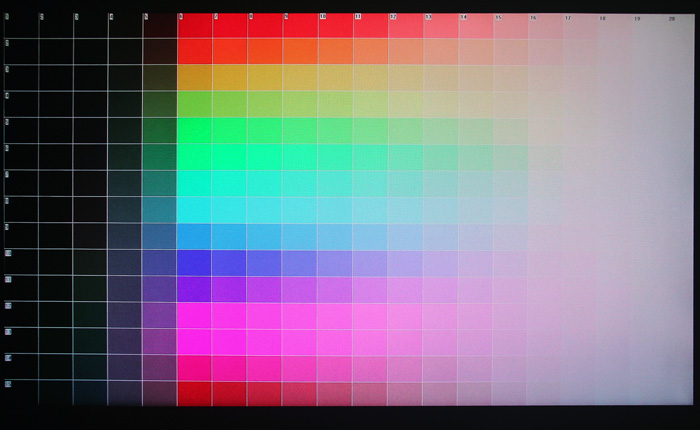
Task: Choose the rose swatch, row 15 column 9
Action: (299, 393)
